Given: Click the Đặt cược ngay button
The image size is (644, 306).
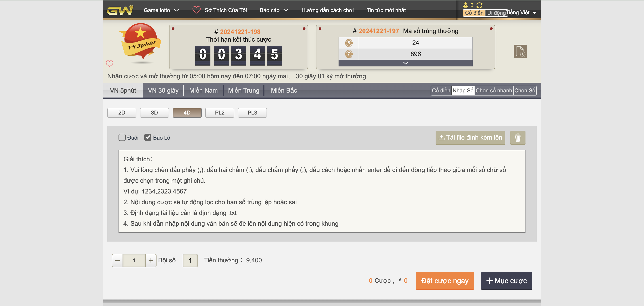Looking at the screenshot, I should [x=445, y=281].
